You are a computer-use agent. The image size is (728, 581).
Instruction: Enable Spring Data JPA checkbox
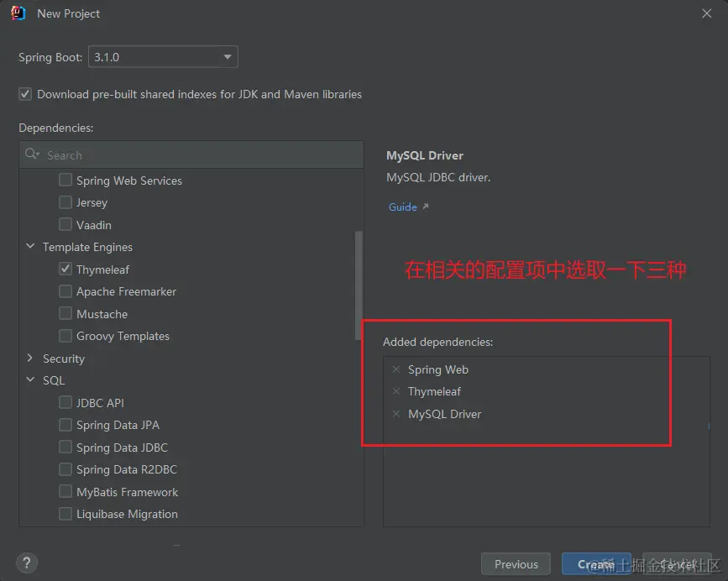tap(65, 425)
